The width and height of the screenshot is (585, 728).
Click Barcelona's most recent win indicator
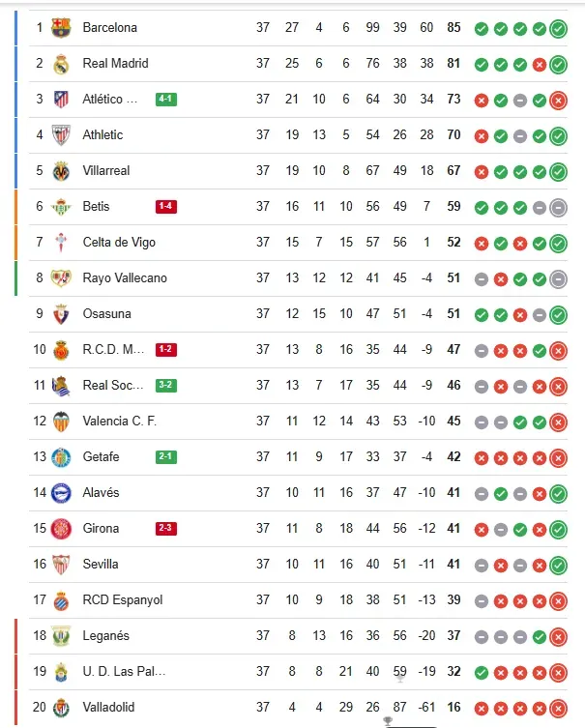point(558,29)
